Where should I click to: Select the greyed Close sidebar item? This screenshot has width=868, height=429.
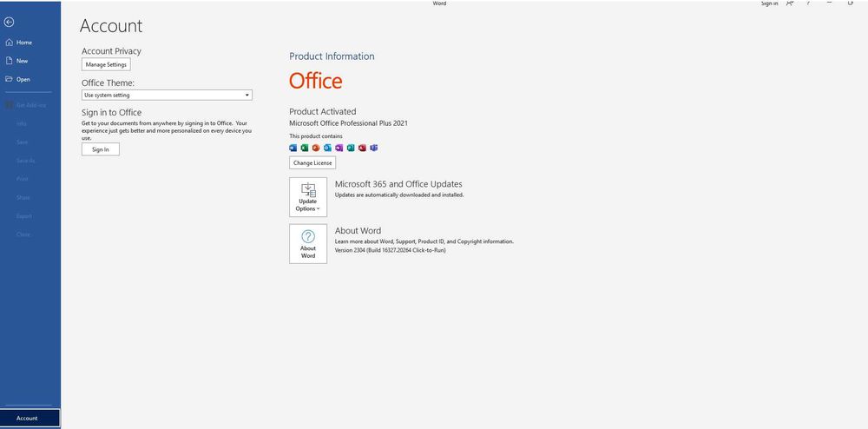(30, 234)
